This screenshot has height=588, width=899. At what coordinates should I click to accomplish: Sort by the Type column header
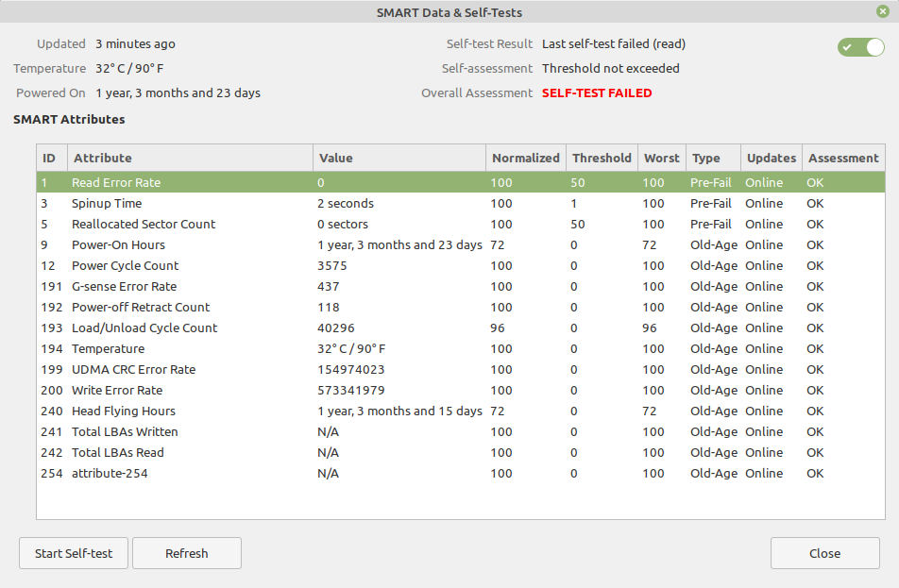click(714, 158)
